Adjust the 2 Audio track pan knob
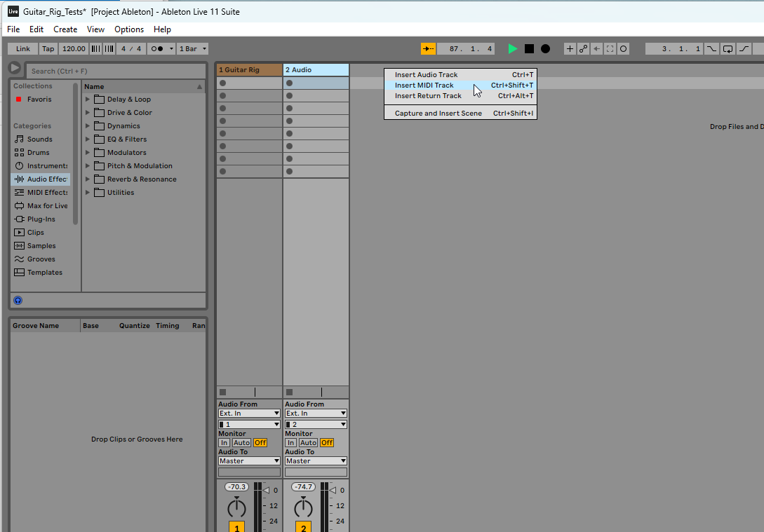This screenshot has width=764, height=532. 303,507
